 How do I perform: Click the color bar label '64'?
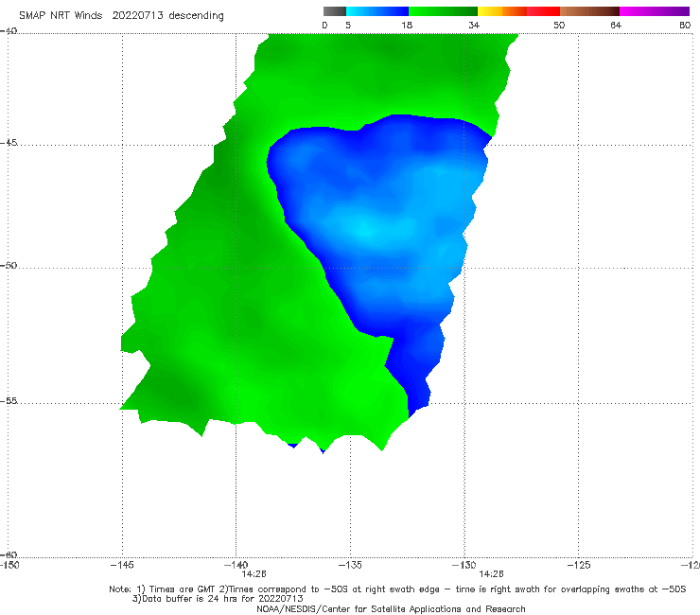coord(616,25)
